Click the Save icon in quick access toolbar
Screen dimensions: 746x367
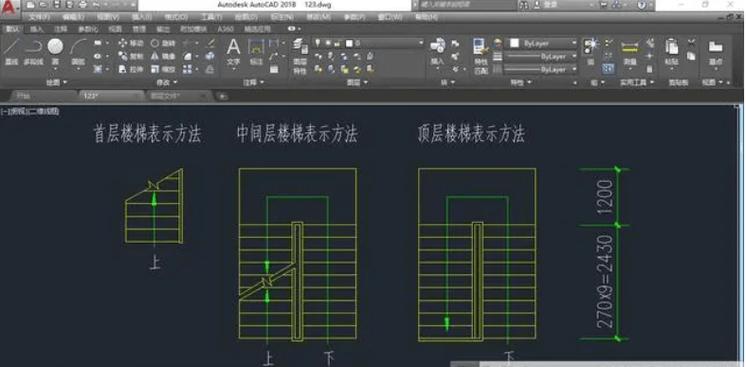click(x=57, y=5)
